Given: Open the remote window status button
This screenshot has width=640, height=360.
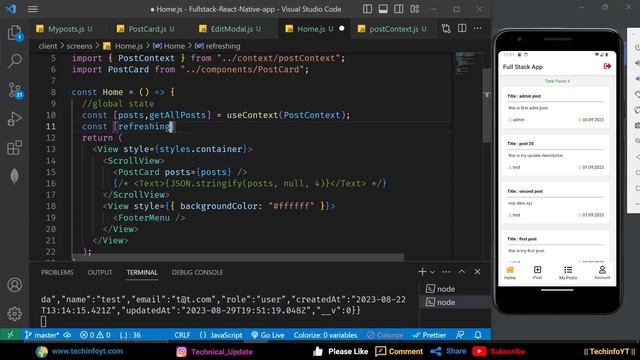Looking at the screenshot, I should coord(10,335).
